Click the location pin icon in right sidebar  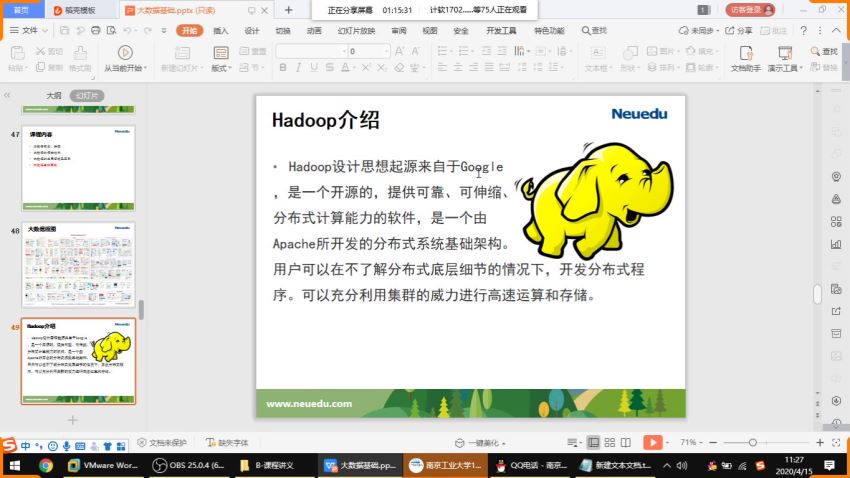(x=836, y=177)
